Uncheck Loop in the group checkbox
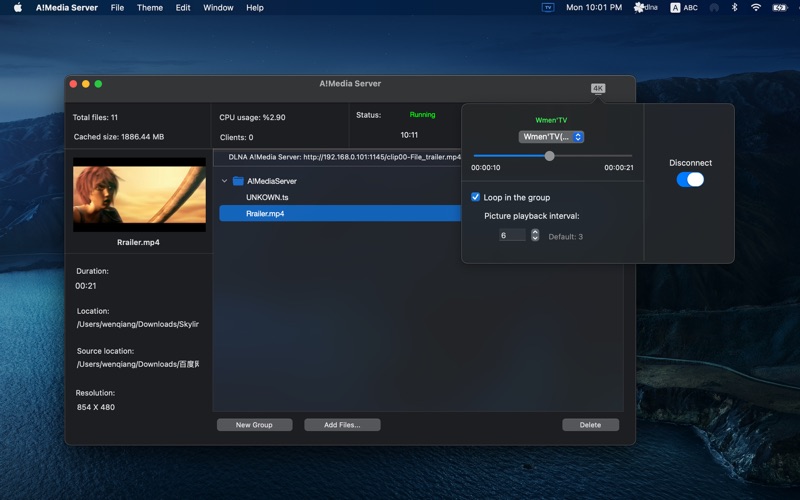Image resolution: width=800 pixels, height=500 pixels. click(476, 197)
